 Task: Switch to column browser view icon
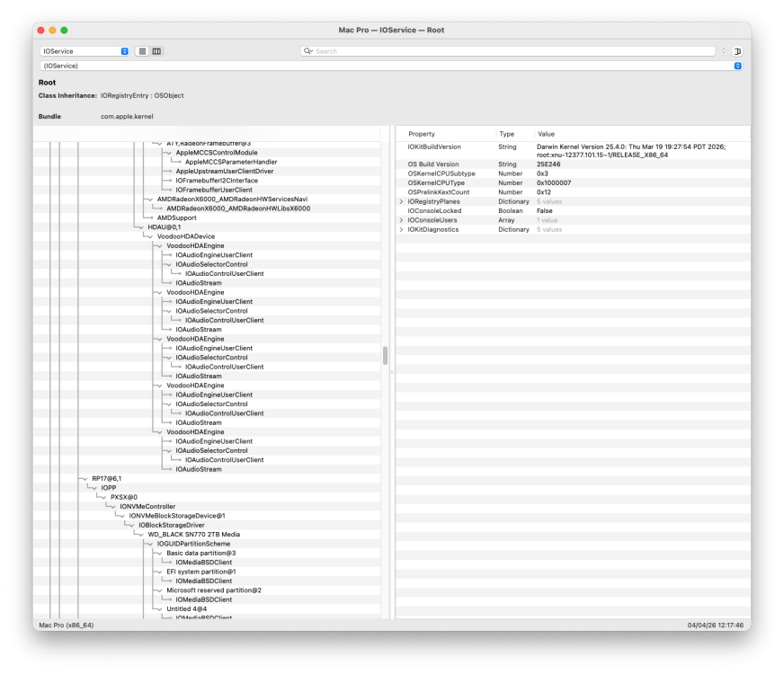coord(156,51)
